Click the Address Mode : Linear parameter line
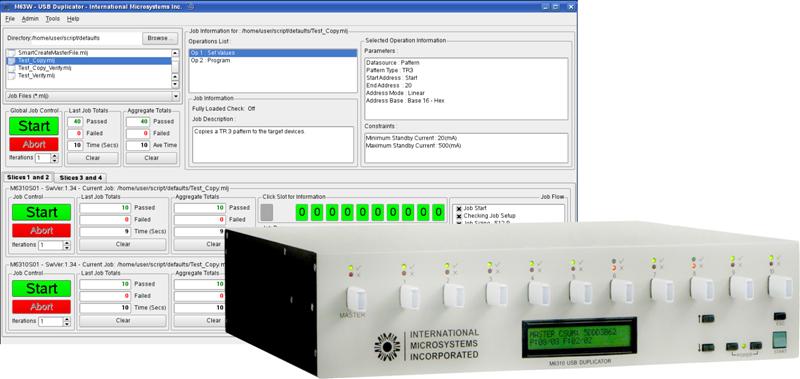Viewport: 800px width, 379px height. click(x=395, y=93)
